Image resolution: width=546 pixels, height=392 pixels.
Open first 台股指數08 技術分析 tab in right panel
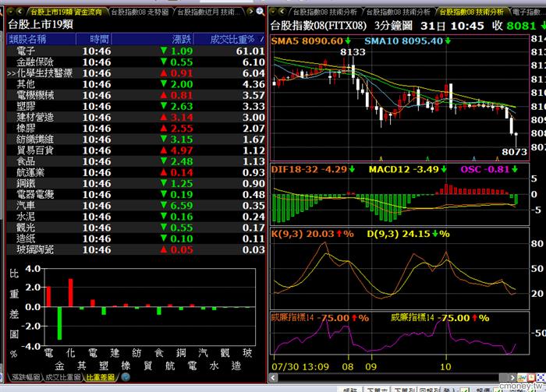tap(324, 12)
